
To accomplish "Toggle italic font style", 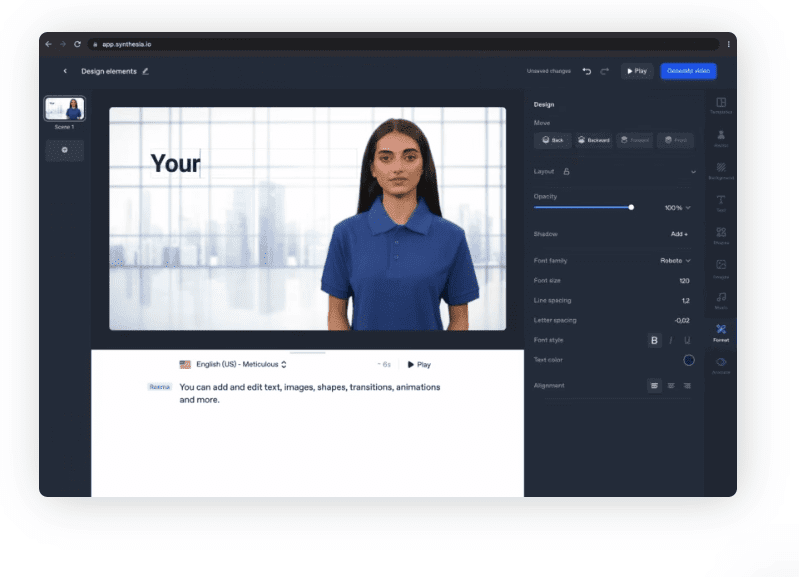I will 671,341.
